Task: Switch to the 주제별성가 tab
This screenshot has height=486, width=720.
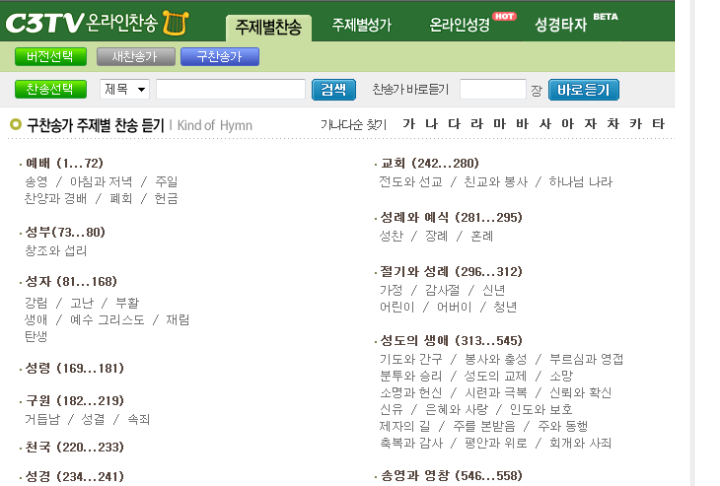Action: [362, 24]
